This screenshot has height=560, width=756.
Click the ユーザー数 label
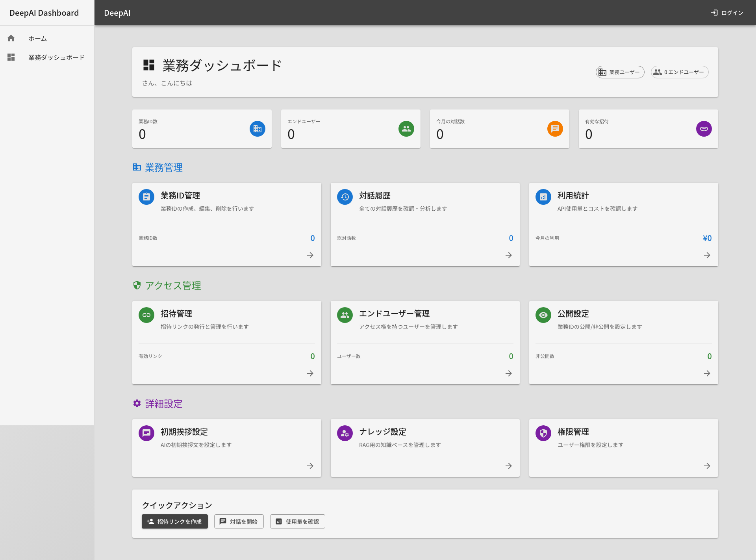349,356
